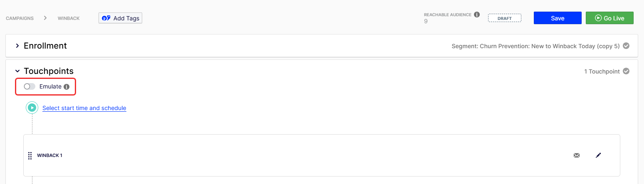Enable the Emulate toggle switch
The image size is (644, 184).
coord(30,86)
